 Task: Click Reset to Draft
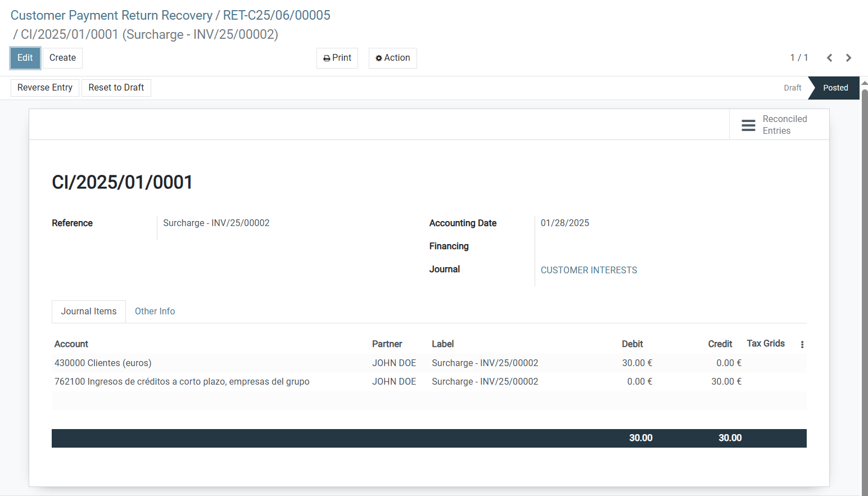(x=116, y=88)
